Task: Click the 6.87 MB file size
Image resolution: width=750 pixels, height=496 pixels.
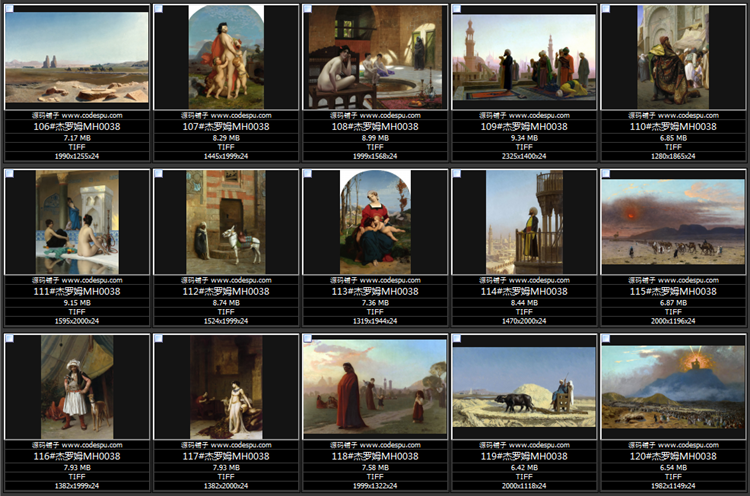Action: (673, 303)
